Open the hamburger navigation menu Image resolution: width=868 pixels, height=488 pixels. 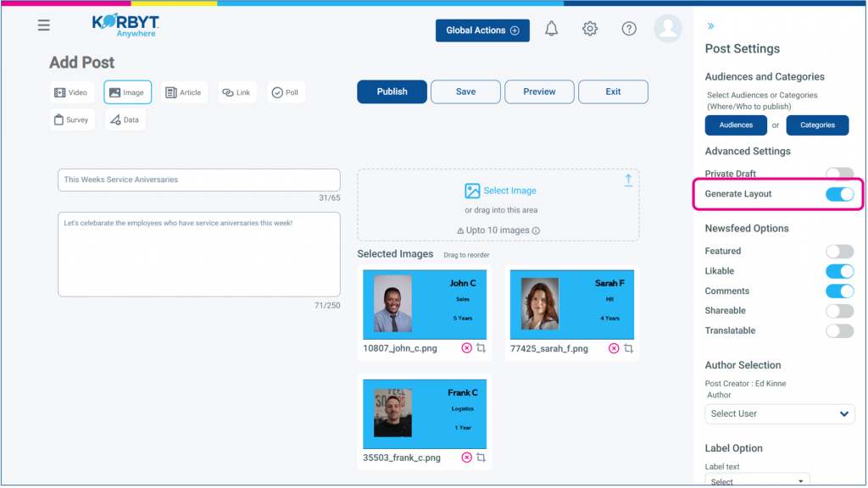tap(44, 25)
